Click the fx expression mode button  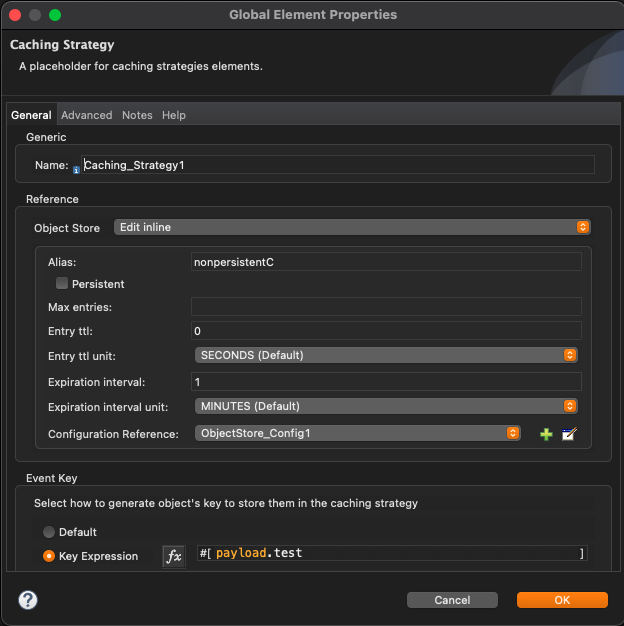(x=174, y=556)
